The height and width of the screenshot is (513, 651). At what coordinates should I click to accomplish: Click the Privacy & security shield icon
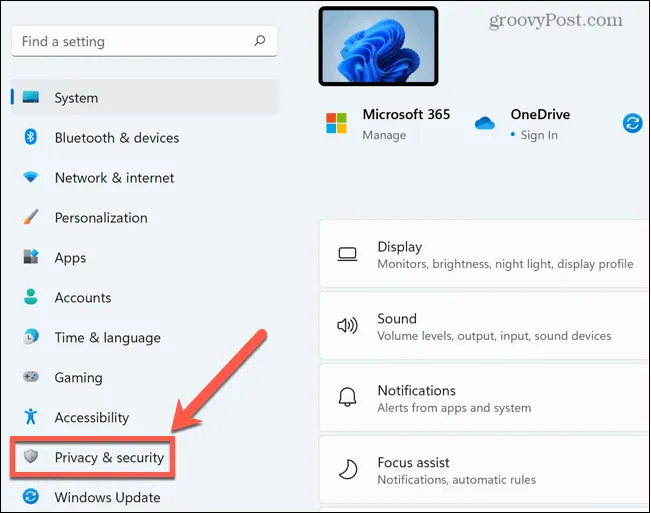click(x=31, y=457)
